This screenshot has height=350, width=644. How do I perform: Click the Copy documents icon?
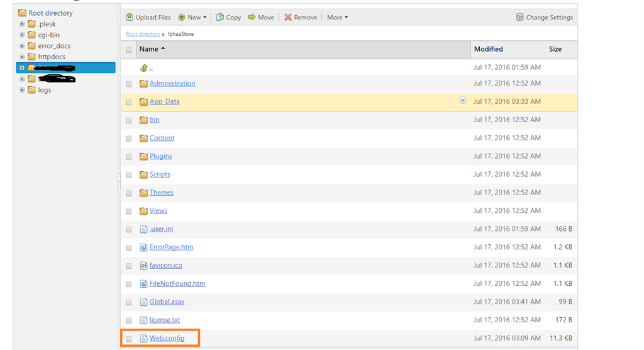pyautogui.click(x=219, y=17)
